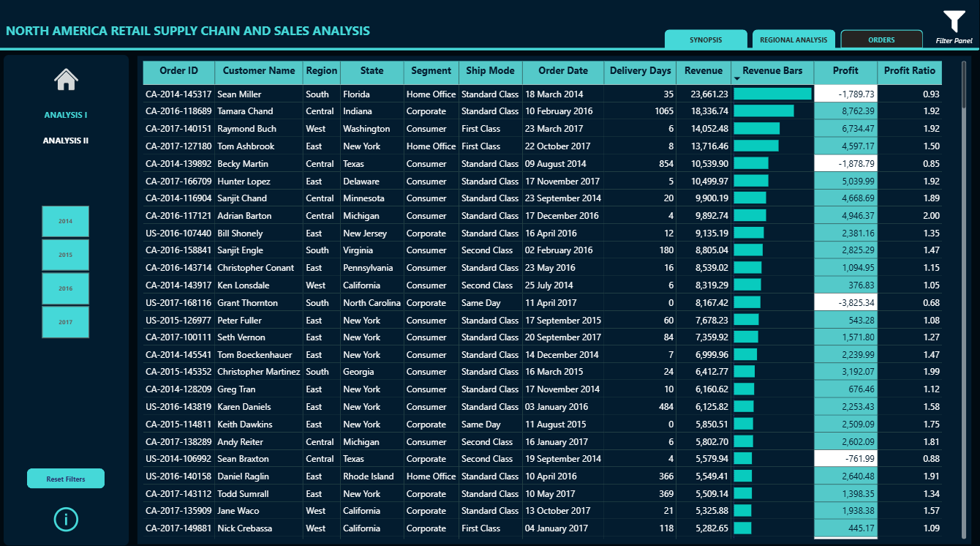Image resolution: width=980 pixels, height=546 pixels.
Task: Toggle the 2014 year slicer
Action: pyautogui.click(x=65, y=221)
